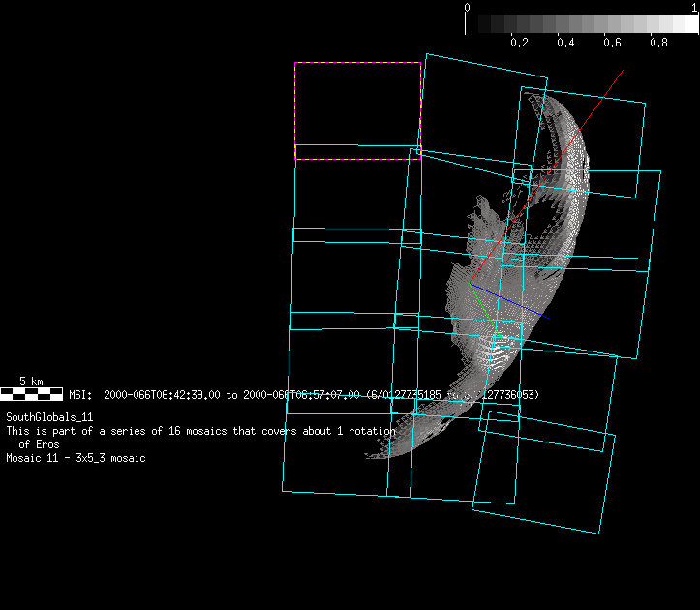Select the 0.6 tick label on the colorbar
The height and width of the screenshot is (610, 700).
[612, 44]
